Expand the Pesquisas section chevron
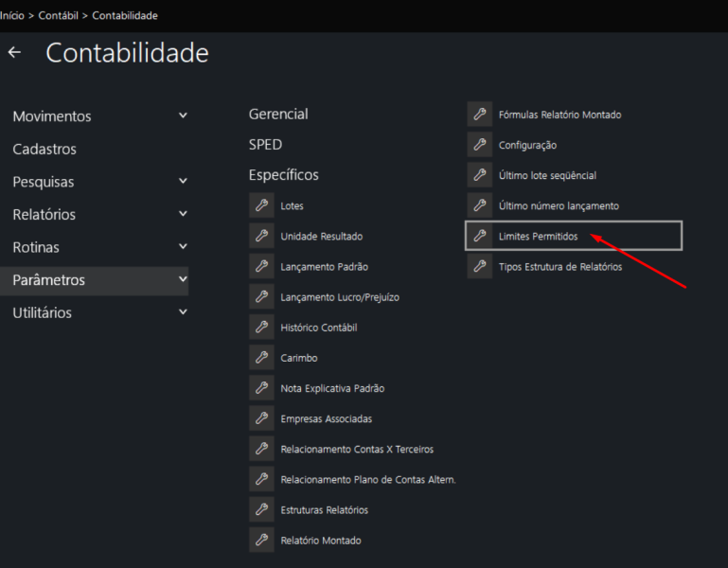The height and width of the screenshot is (568, 728). click(183, 182)
